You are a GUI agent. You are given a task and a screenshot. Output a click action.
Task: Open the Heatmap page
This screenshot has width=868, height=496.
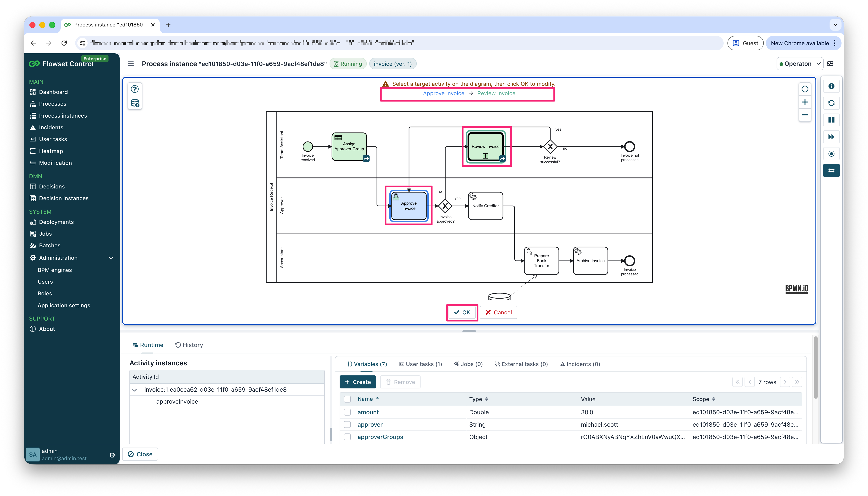point(51,151)
